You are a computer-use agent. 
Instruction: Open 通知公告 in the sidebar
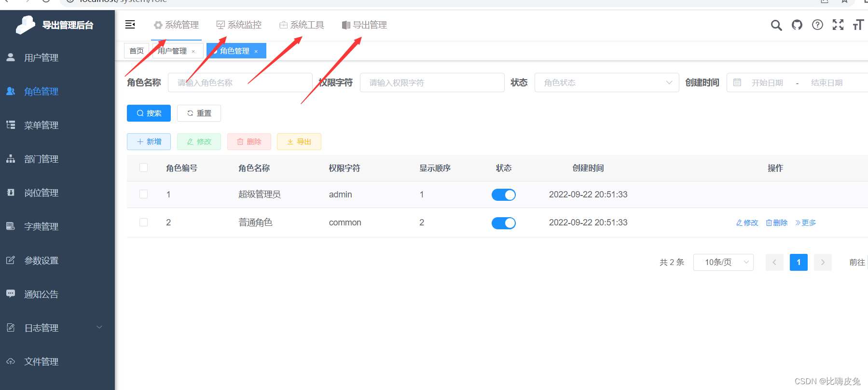pos(57,294)
